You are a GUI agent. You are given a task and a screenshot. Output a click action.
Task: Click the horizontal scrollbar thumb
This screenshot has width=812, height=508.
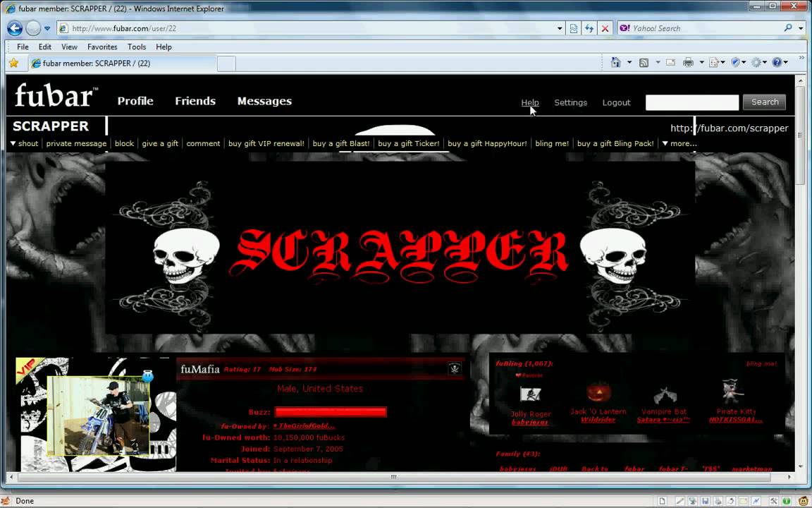393,477
